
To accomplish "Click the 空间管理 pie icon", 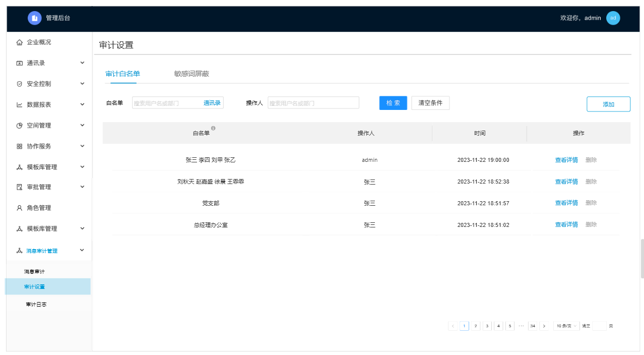I will (x=20, y=126).
